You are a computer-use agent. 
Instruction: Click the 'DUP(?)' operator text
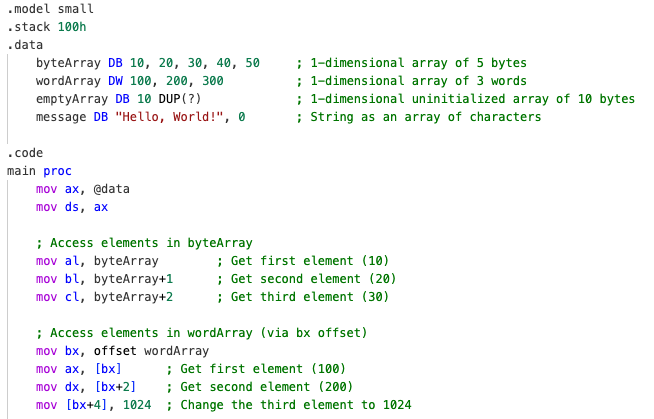point(180,99)
